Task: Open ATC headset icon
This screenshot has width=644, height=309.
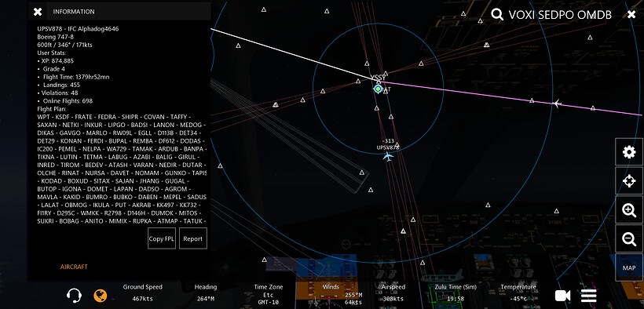Action: coord(74,295)
